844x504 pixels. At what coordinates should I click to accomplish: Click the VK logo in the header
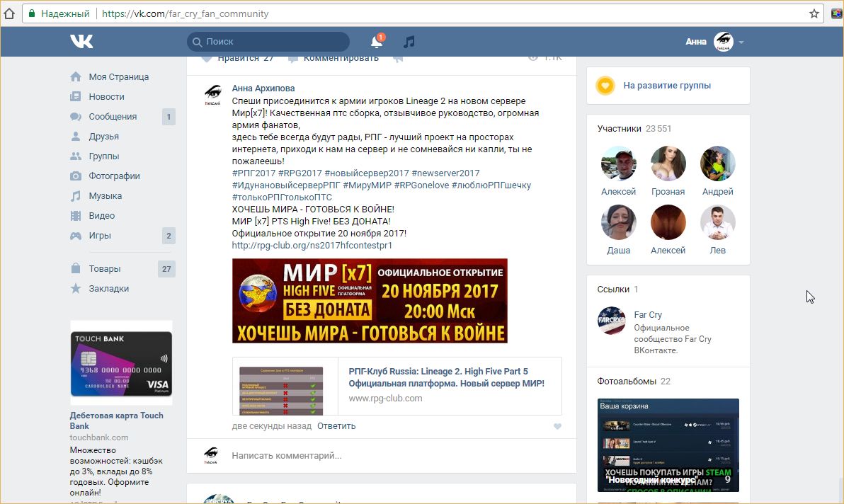[x=81, y=42]
